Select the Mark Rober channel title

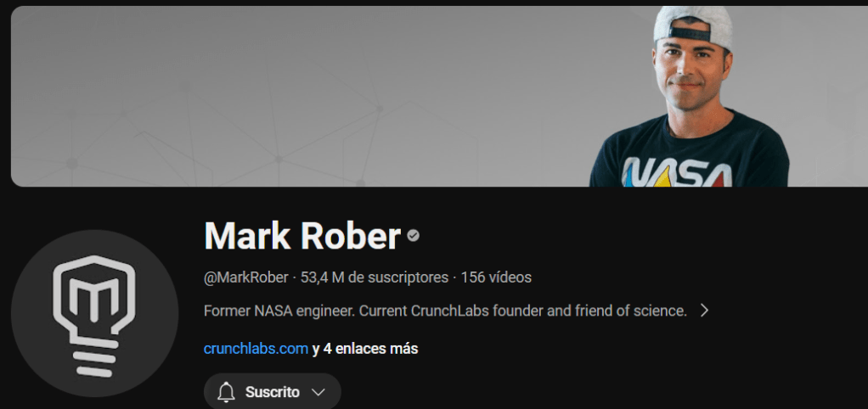[x=302, y=236]
